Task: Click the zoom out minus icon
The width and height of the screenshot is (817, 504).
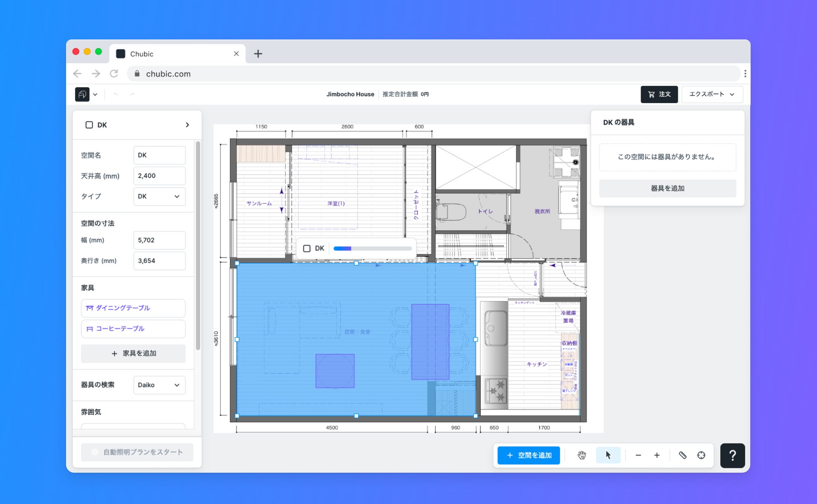Action: pyautogui.click(x=638, y=455)
